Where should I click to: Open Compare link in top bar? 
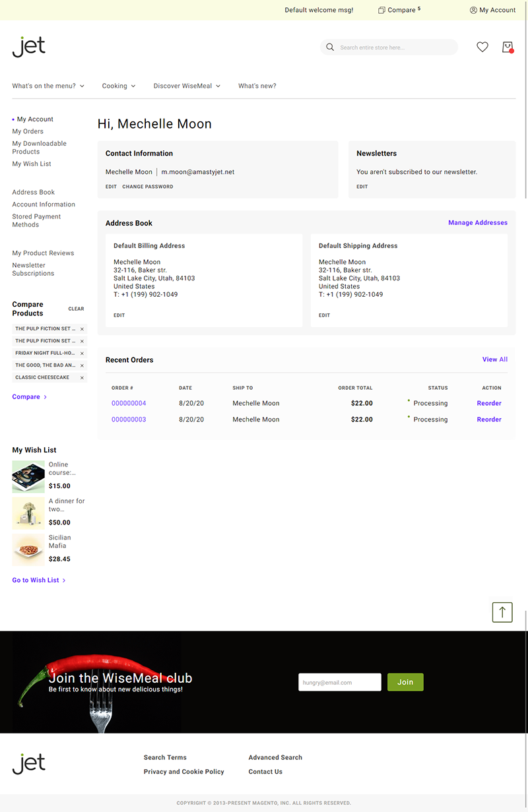(399, 10)
